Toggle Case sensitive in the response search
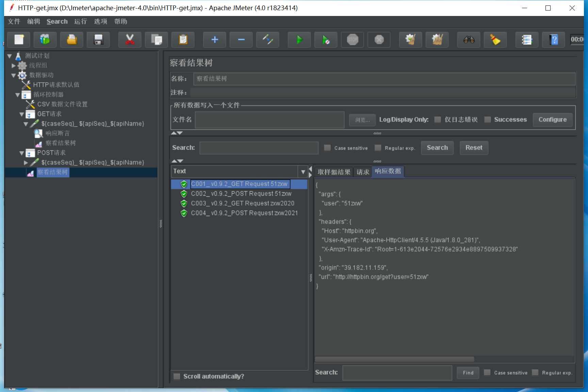Screen dimensions: 588x392 [487, 373]
